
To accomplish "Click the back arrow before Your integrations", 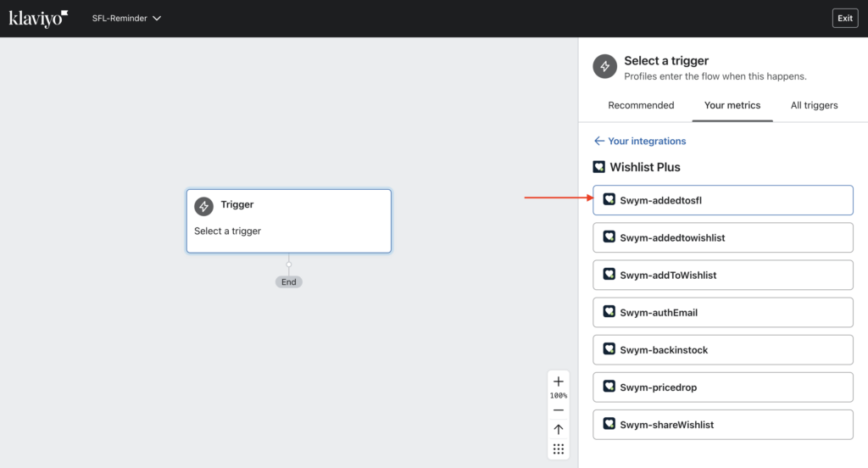I will click(599, 142).
